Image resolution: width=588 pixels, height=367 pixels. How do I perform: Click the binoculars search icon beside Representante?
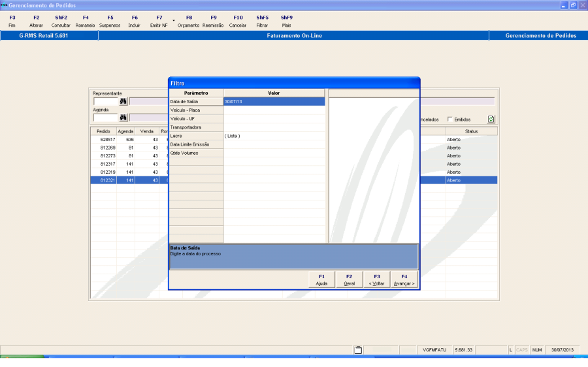pyautogui.click(x=123, y=101)
